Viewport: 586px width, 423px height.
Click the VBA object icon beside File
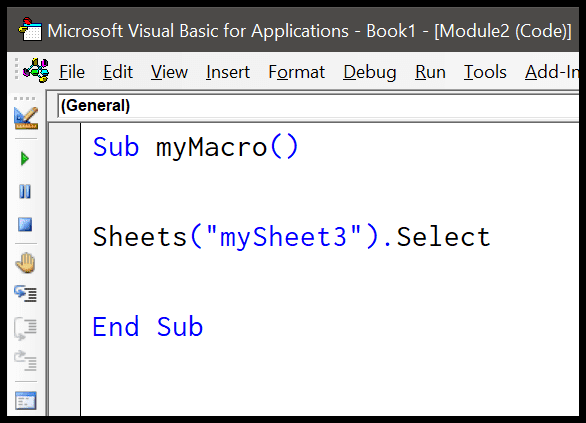pos(36,71)
